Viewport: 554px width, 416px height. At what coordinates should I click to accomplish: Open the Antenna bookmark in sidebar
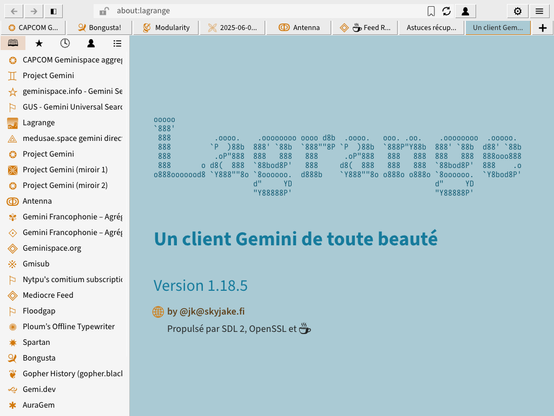[x=65, y=201]
